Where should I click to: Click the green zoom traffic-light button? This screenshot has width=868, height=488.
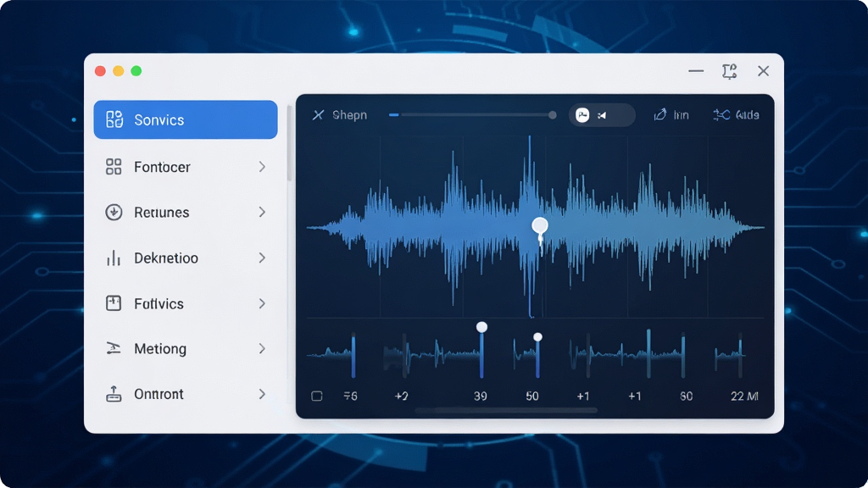136,71
